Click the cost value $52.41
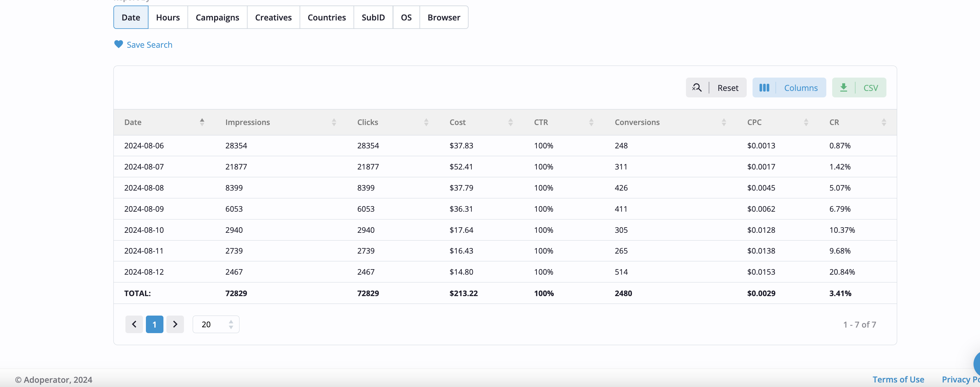This screenshot has width=980, height=387. tap(461, 167)
